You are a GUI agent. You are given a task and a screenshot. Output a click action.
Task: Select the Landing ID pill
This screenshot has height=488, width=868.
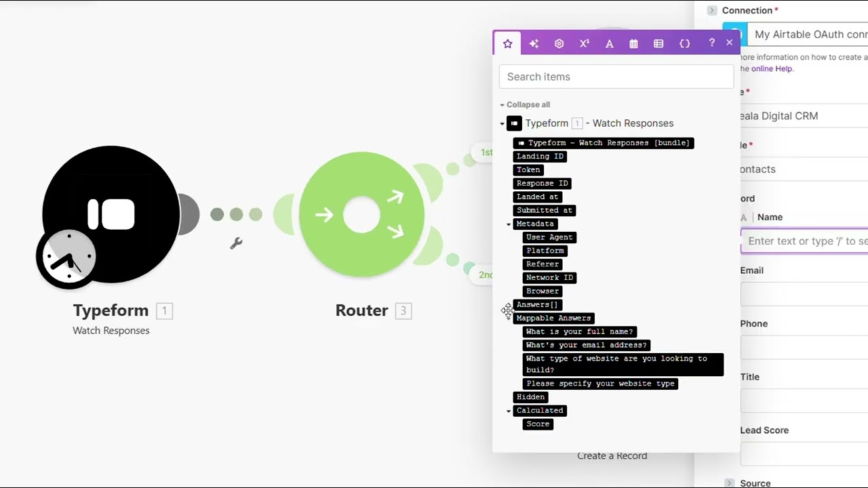coord(540,157)
